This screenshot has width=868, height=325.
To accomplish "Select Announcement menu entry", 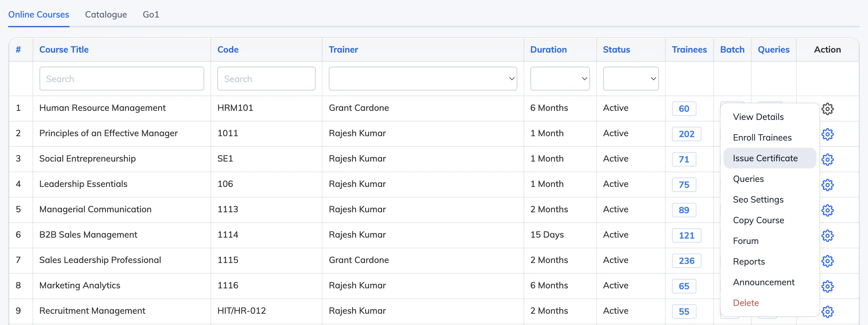I will [x=770, y=282].
